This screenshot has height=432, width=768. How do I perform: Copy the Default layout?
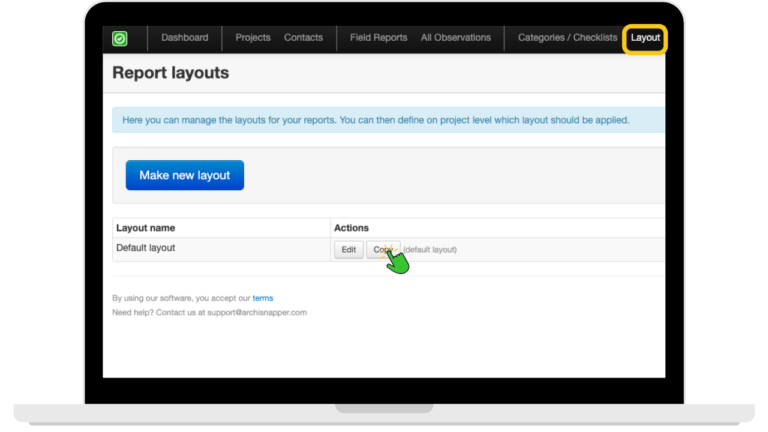point(383,250)
